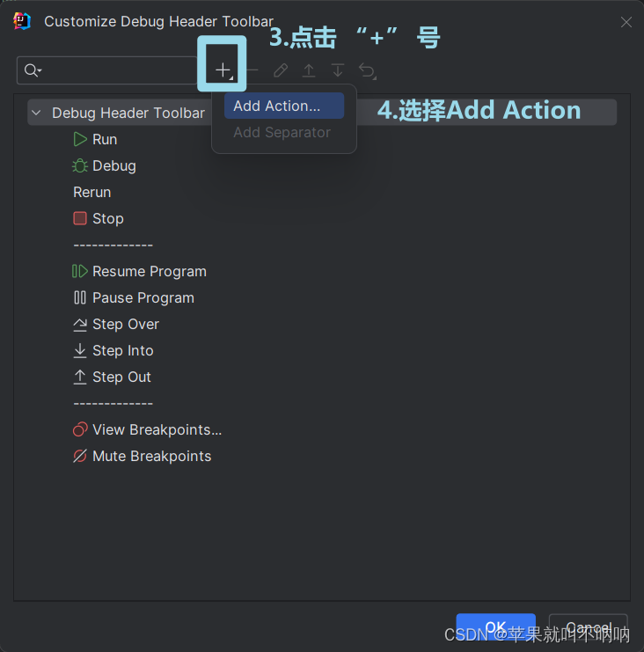Screen dimensions: 644x652
Task: Collapse the Debug Header Toolbar node
Action: tap(37, 113)
